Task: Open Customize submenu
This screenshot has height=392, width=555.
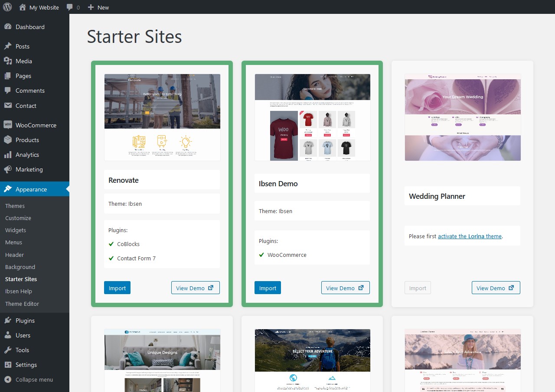Action: [18, 218]
